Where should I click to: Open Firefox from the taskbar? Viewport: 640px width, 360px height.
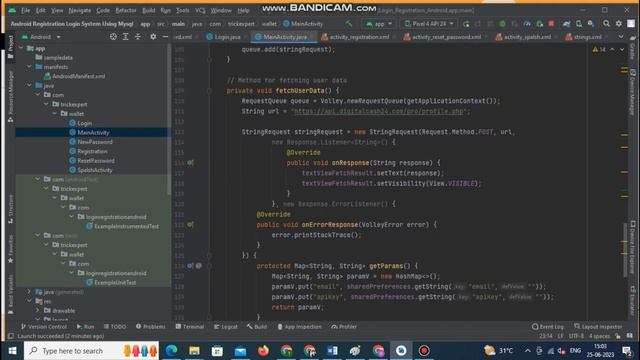coord(263,351)
